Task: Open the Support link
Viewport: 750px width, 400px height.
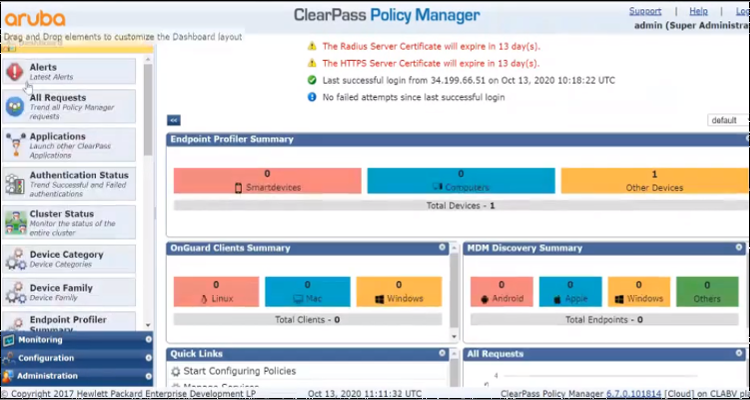Action: 645,11
